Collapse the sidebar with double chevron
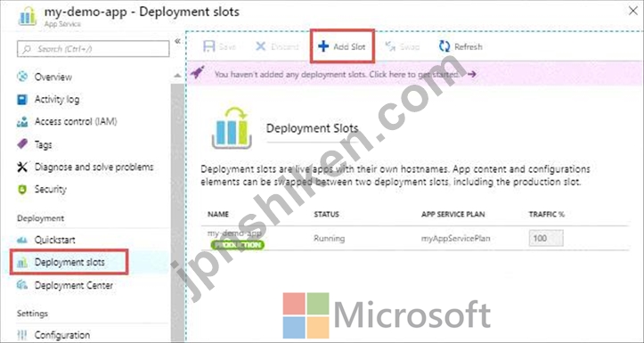Viewport: 644px width, 343px height. coord(177,41)
